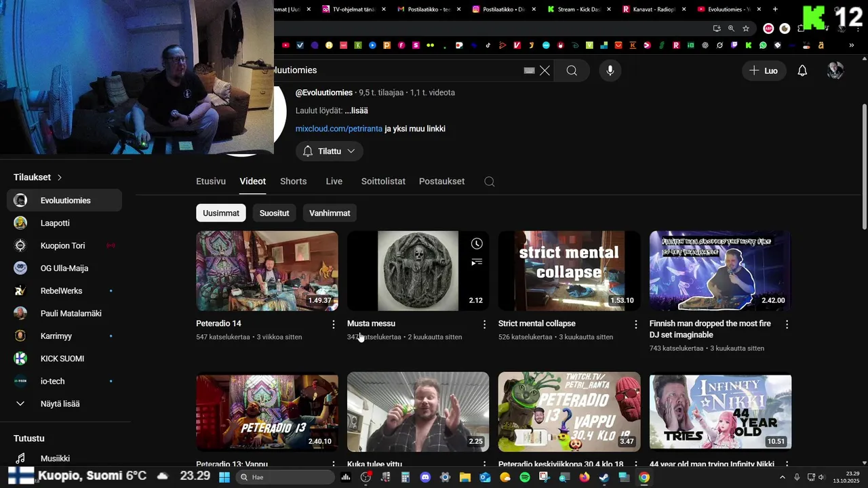Select the Suositut sort chip
Screen dimensions: 868x488
click(x=275, y=213)
